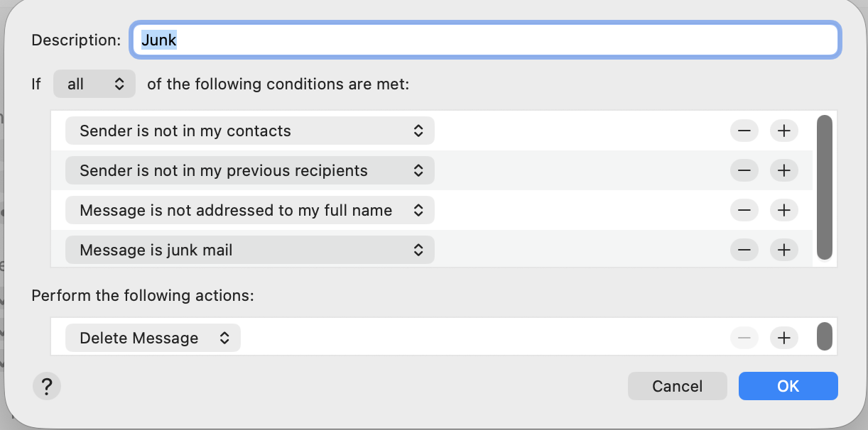Add condition after "not addressed to my full name"
The image size is (868, 430).
pos(783,211)
